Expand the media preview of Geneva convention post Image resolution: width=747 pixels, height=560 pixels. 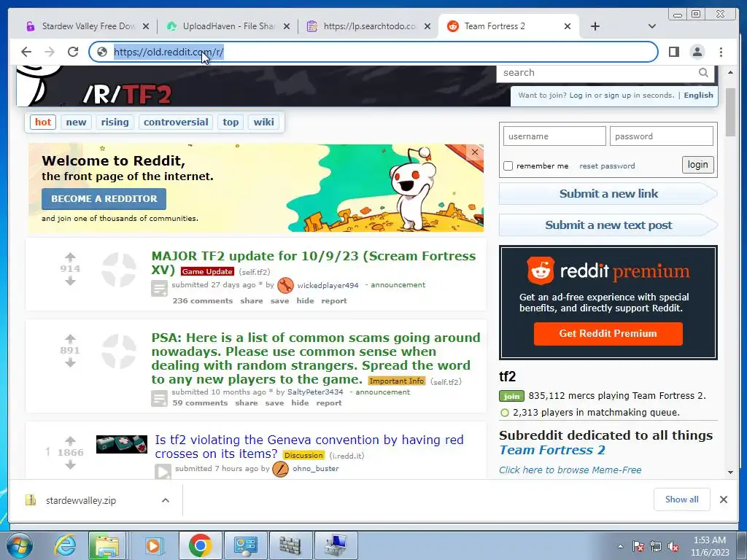tap(163, 472)
